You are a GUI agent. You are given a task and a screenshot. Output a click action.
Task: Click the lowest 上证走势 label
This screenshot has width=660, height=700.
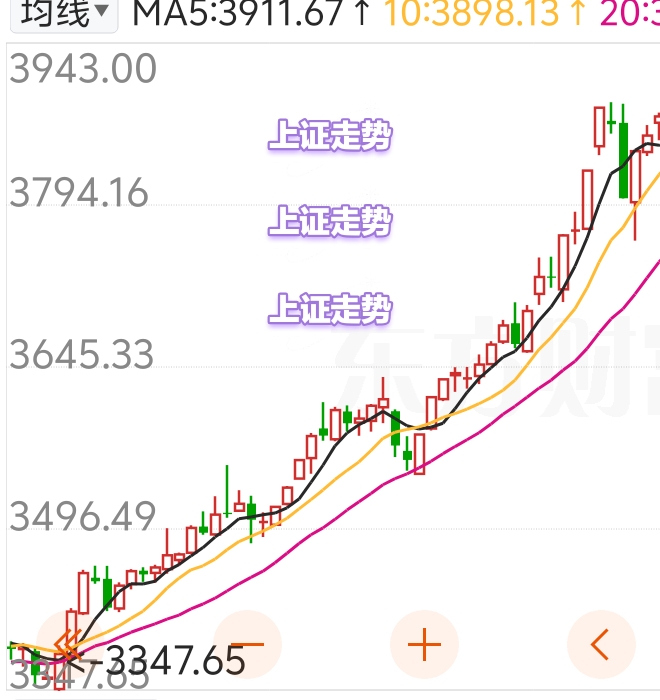pos(330,308)
